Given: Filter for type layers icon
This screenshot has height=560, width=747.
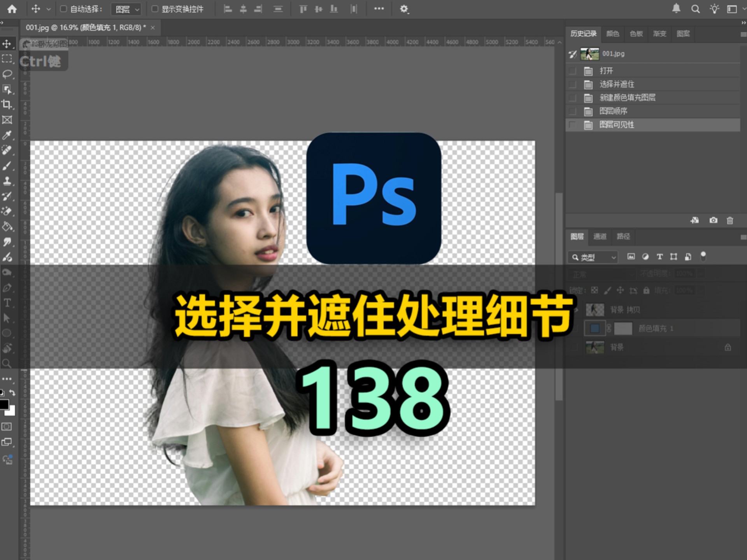Looking at the screenshot, I should point(659,257).
